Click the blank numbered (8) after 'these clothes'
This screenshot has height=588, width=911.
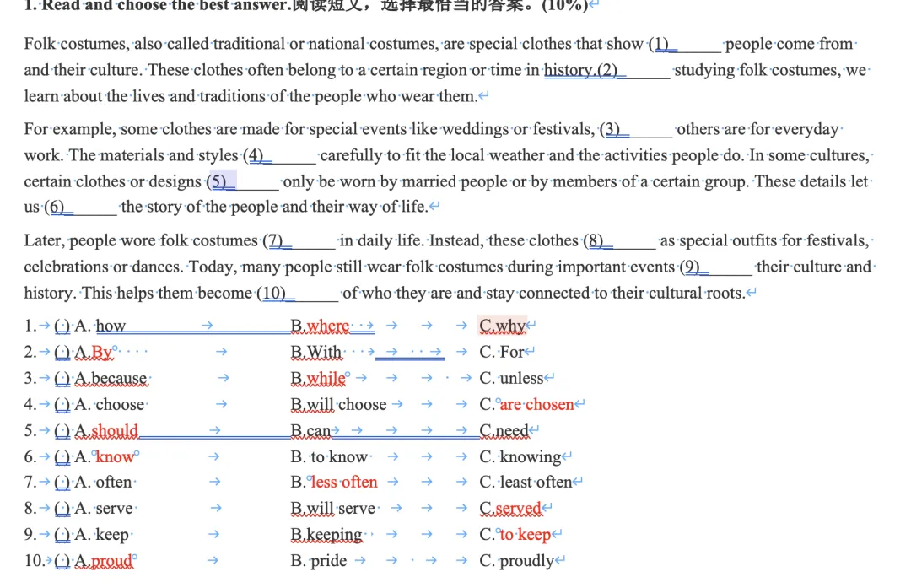tap(620, 240)
